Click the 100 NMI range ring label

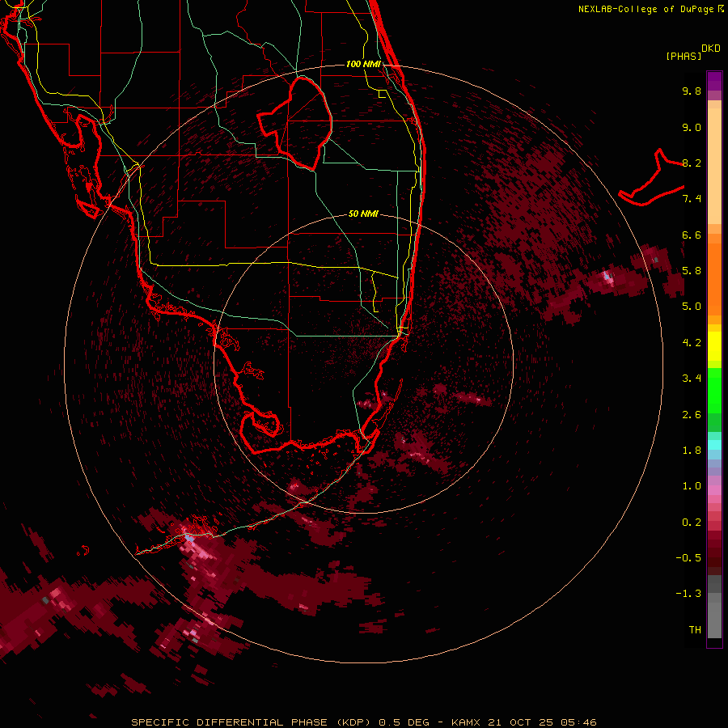click(363, 64)
